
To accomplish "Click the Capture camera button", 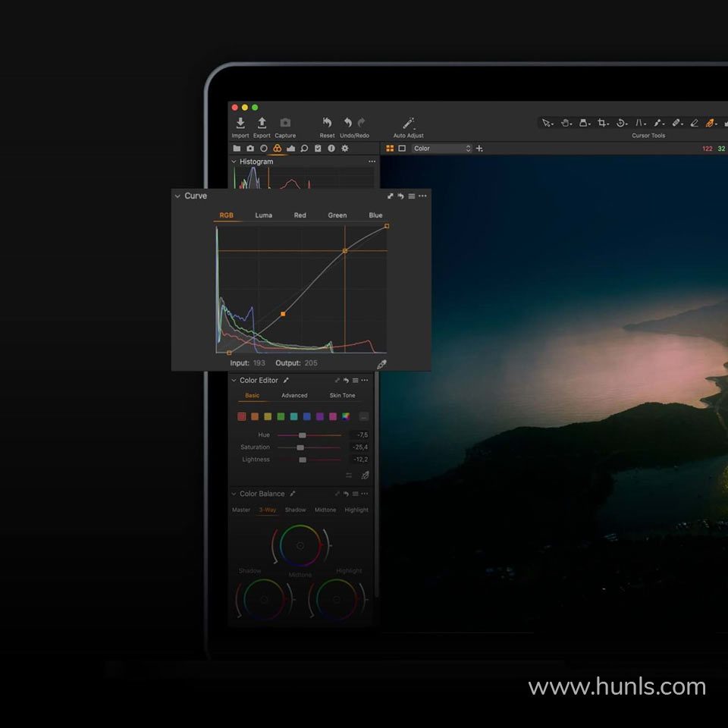I will pyautogui.click(x=285, y=127).
